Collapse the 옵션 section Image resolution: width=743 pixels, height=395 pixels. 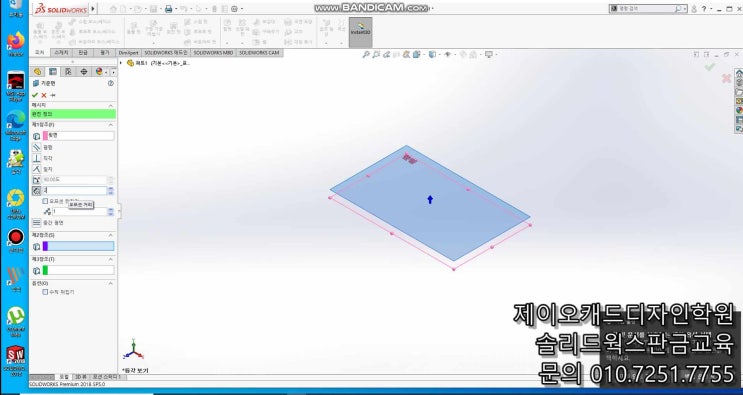click(111, 283)
